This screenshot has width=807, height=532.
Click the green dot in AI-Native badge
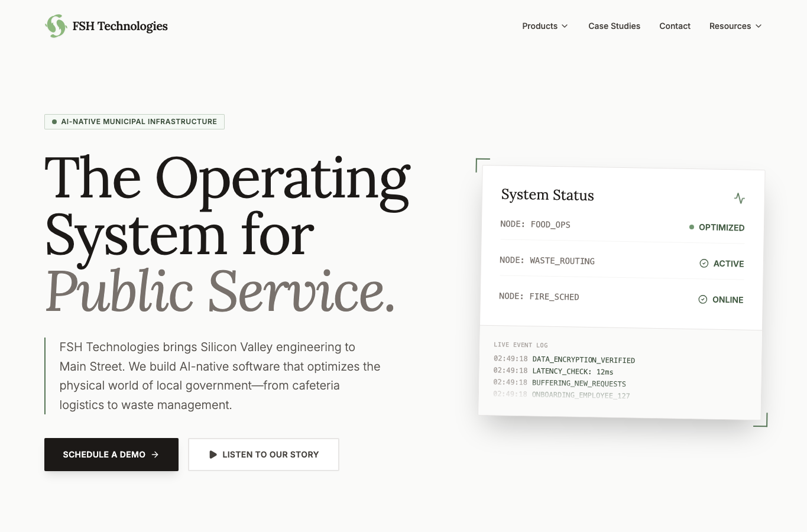[x=54, y=122]
